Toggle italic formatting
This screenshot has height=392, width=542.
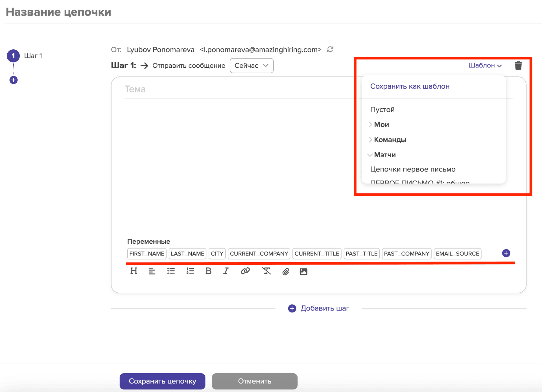click(x=226, y=271)
